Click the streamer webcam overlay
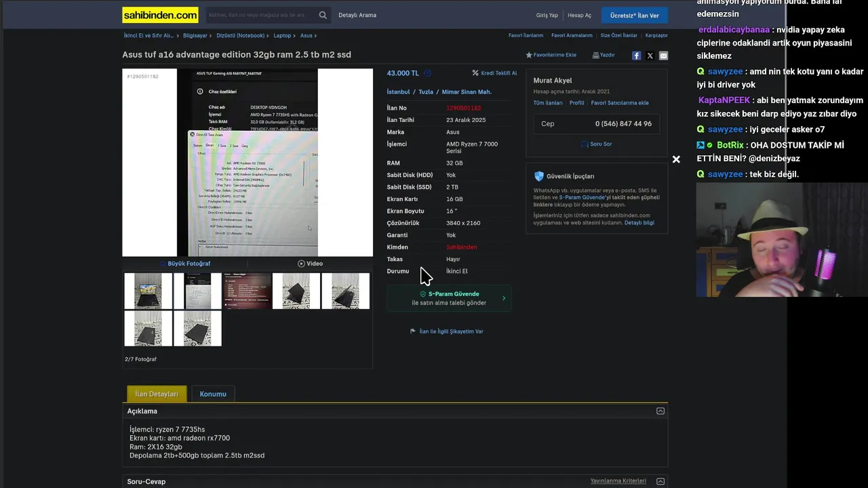Viewport: 868px width, 488px height. (782, 240)
